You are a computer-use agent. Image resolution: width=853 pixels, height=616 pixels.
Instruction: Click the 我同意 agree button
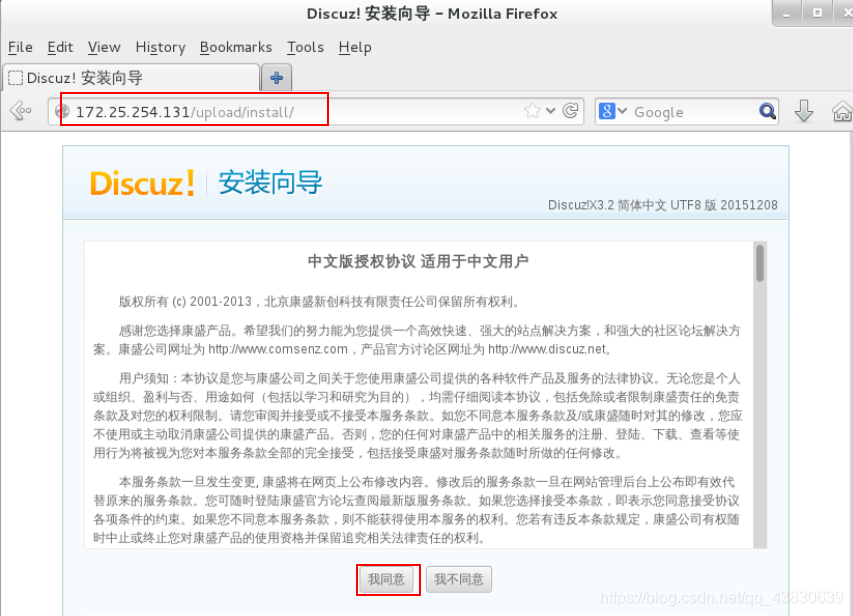(x=386, y=579)
